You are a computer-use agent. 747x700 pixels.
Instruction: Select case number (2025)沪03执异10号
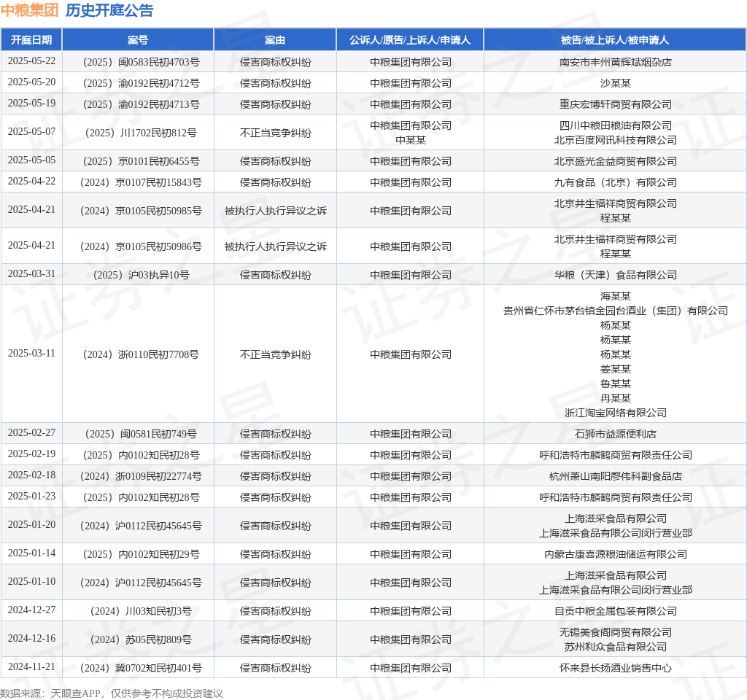pyautogui.click(x=141, y=275)
